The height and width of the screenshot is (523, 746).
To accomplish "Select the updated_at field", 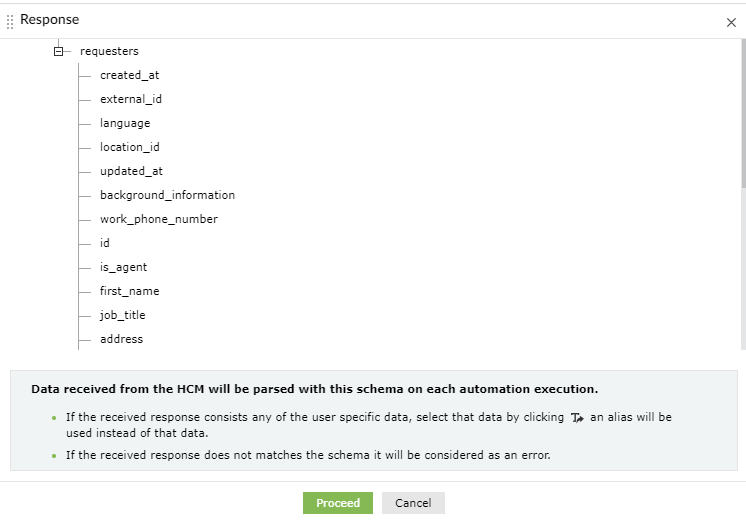I will (x=131, y=171).
